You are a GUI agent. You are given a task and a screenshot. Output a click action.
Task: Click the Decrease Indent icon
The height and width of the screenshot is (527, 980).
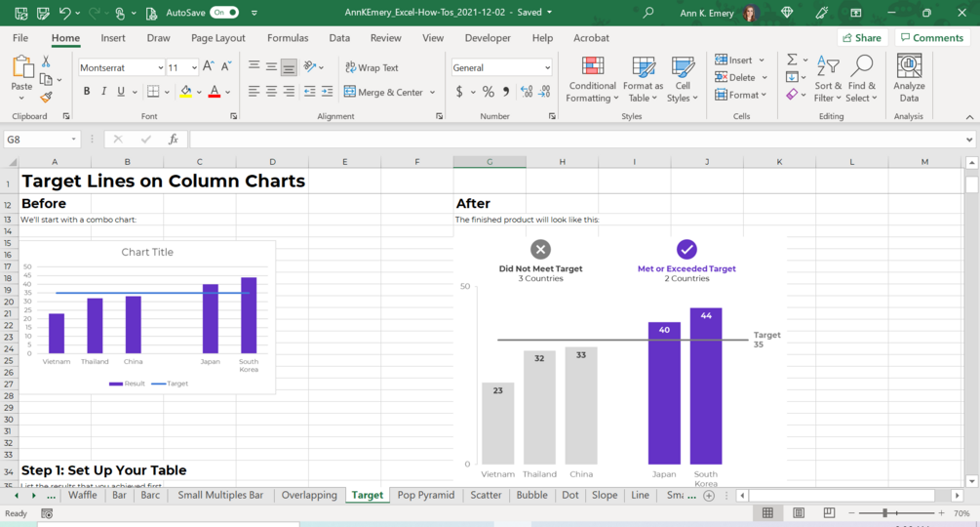pos(309,92)
